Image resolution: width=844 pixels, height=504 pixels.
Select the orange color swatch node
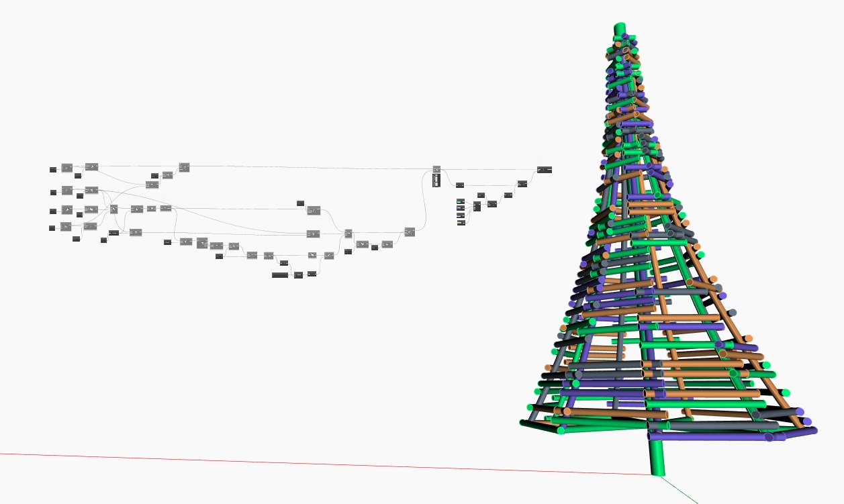click(461, 223)
